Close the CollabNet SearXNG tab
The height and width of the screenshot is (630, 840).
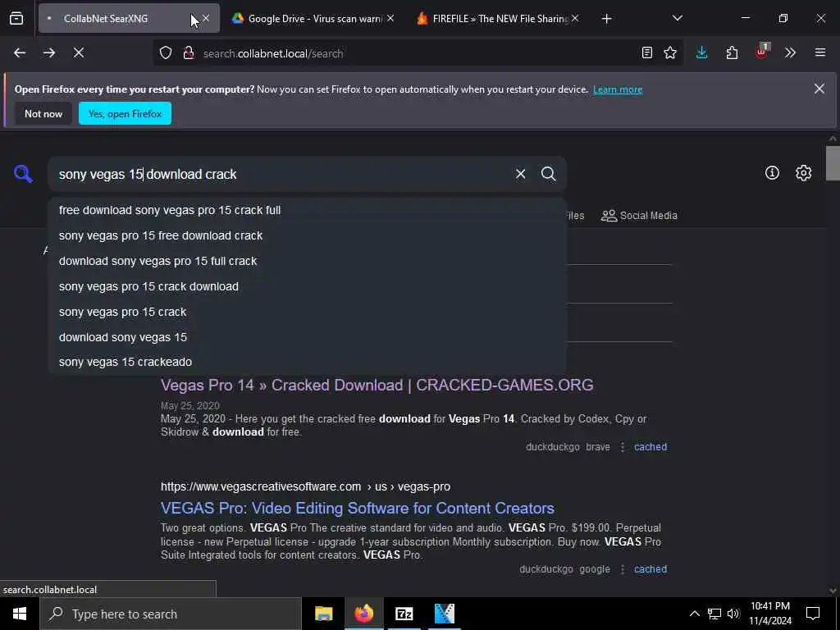[x=206, y=18]
